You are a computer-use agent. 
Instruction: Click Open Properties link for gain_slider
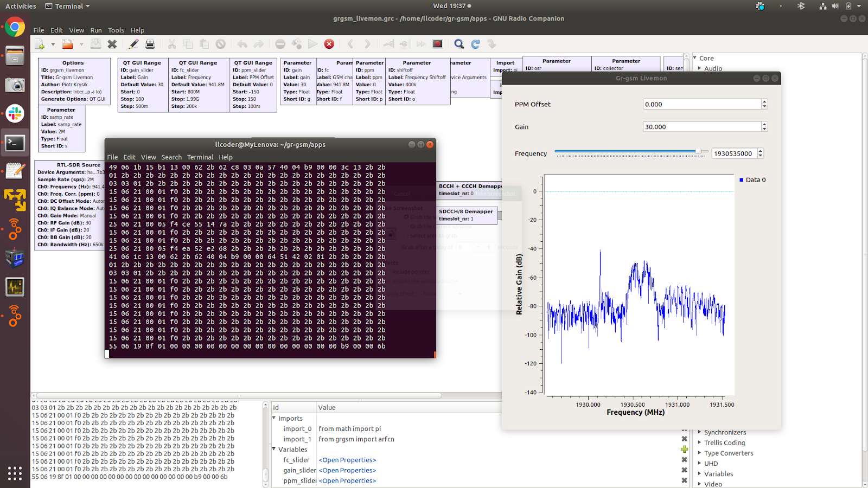(347, 471)
